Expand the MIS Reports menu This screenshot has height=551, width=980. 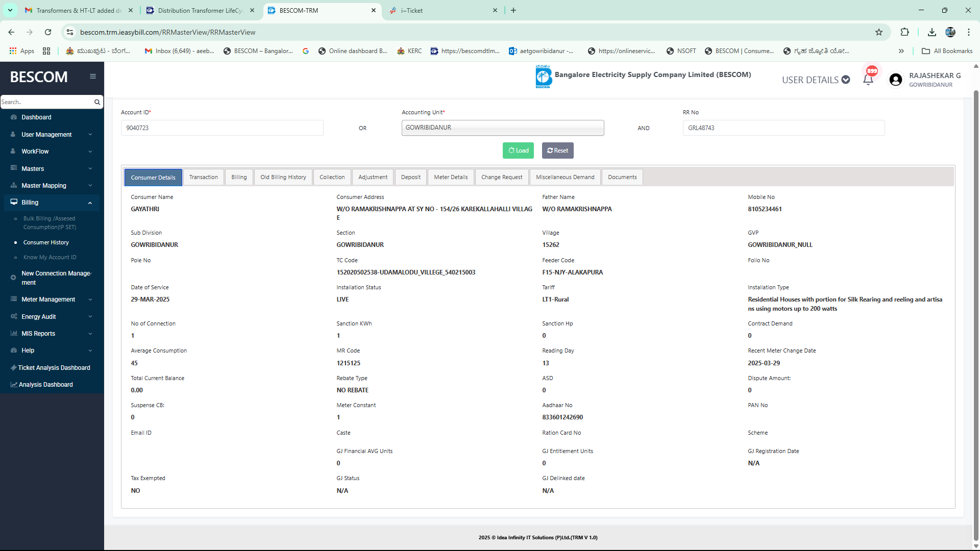[x=51, y=334]
